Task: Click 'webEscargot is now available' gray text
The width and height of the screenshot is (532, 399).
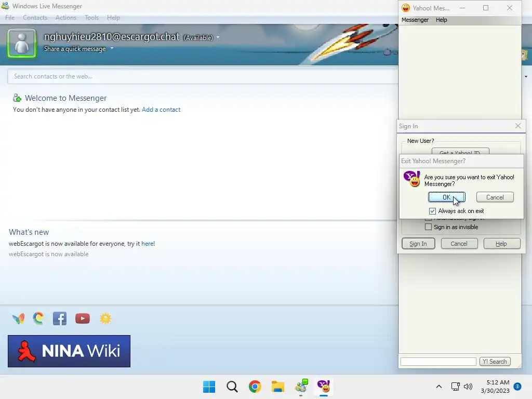Action: pos(48,254)
